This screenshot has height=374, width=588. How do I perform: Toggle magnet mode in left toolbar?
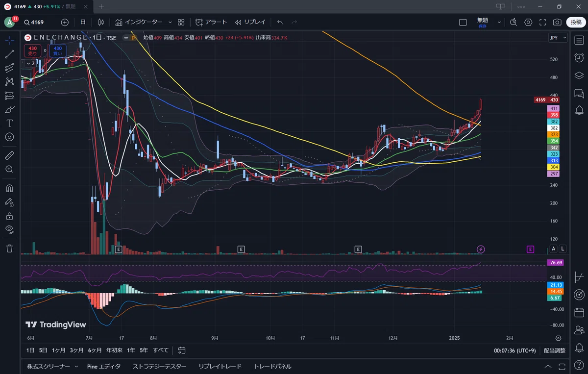point(9,188)
